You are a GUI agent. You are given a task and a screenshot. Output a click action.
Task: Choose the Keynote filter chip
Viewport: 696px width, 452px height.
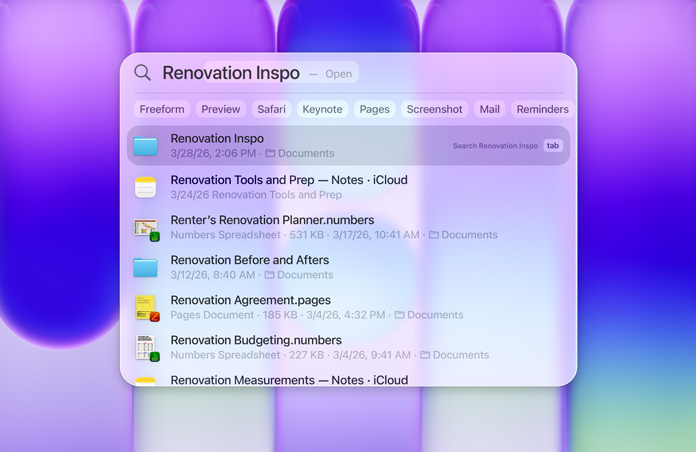[x=322, y=109]
